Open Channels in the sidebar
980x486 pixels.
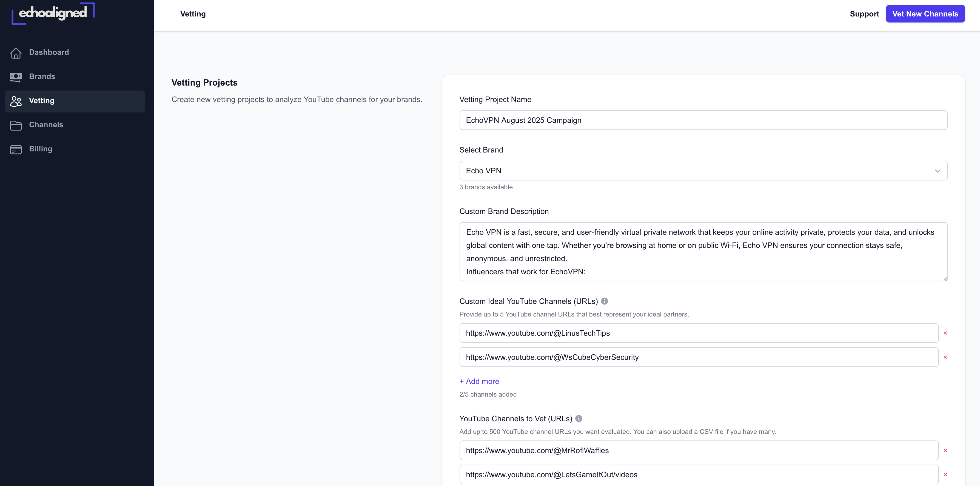point(75,125)
